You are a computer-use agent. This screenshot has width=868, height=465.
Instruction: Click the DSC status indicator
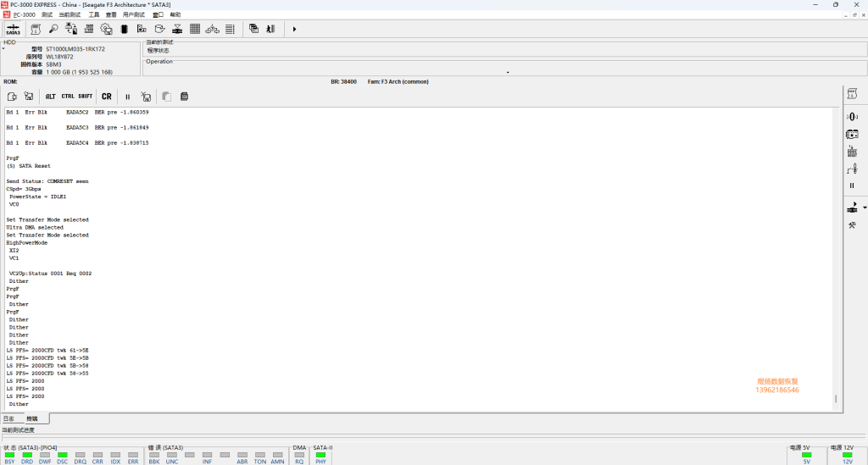pos(63,455)
